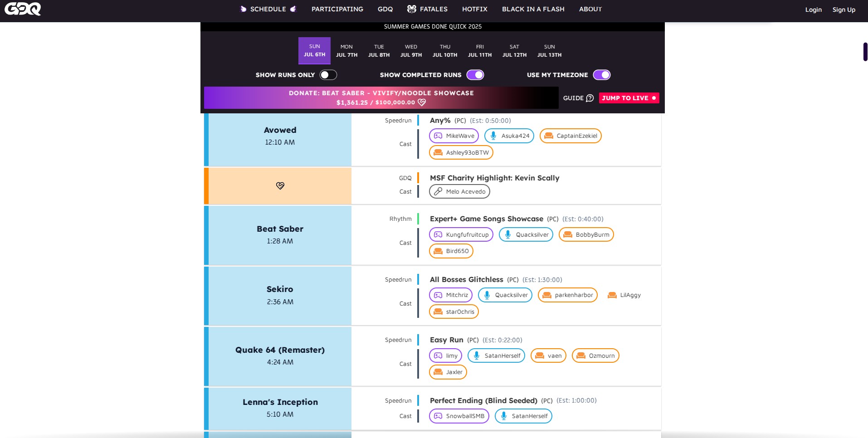Screen dimensions: 868x438
Task: Open the THU JUL 10TH schedule
Action: [445, 50]
